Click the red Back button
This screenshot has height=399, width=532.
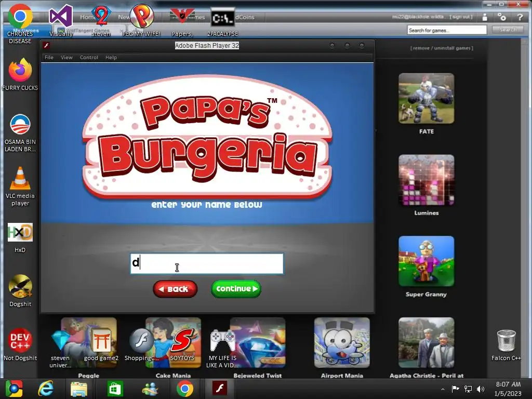(175, 289)
